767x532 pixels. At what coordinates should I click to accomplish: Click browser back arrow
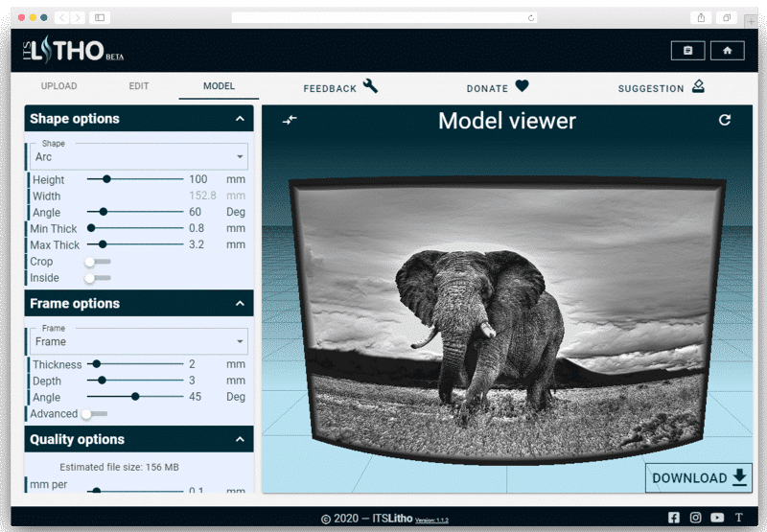click(x=61, y=17)
